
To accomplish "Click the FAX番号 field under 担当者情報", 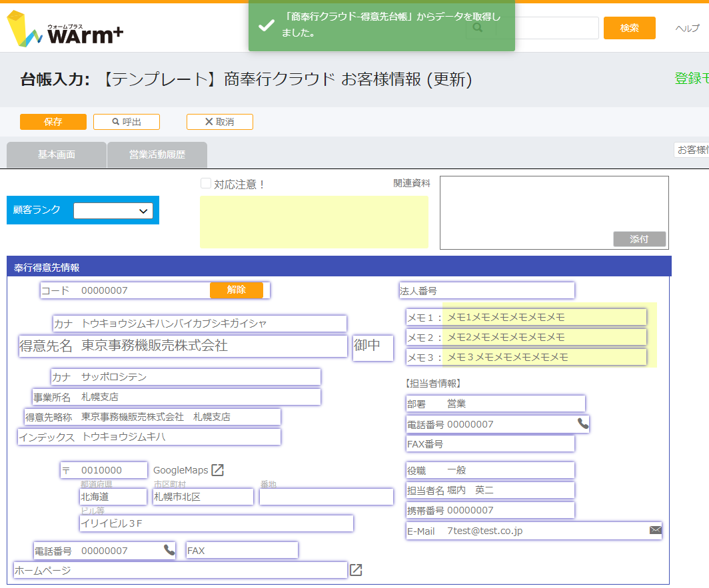I will (490, 443).
